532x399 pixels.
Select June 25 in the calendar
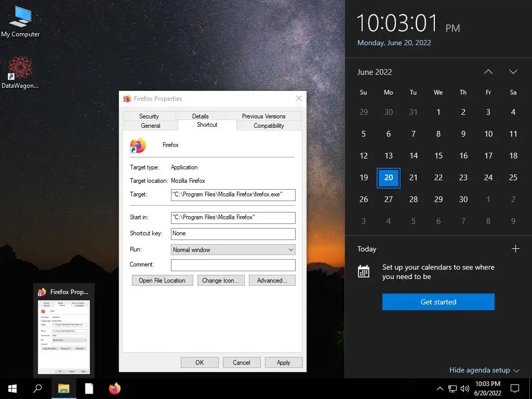(513, 178)
